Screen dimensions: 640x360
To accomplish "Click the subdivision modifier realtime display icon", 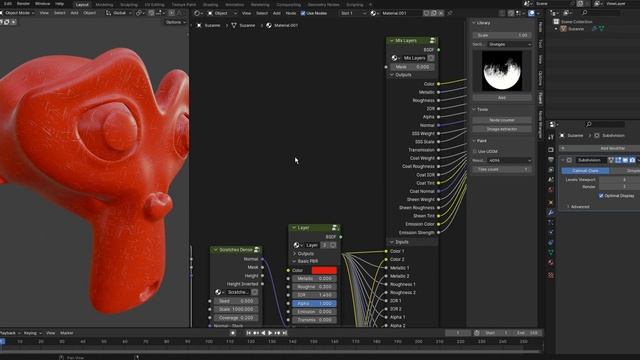I will (625, 160).
